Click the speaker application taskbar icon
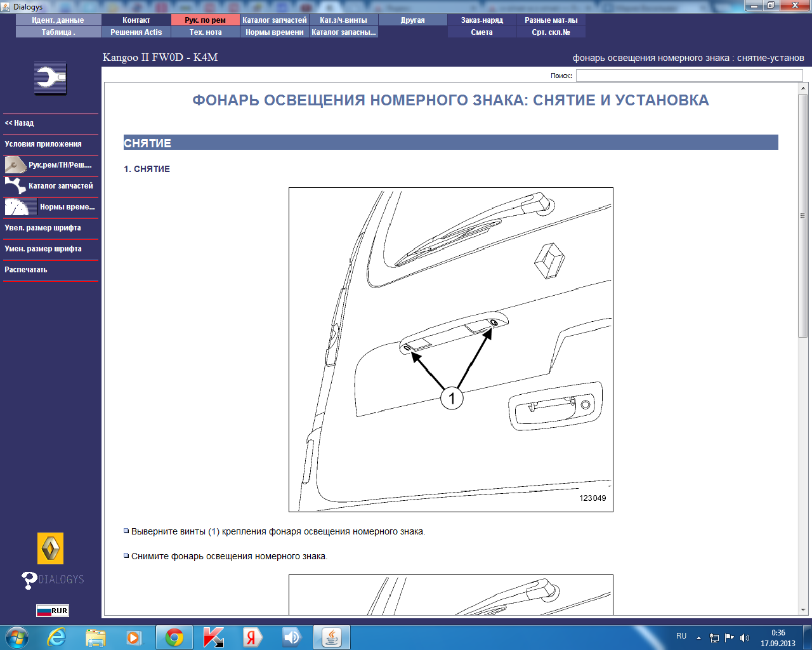The height and width of the screenshot is (650, 812). [292, 637]
